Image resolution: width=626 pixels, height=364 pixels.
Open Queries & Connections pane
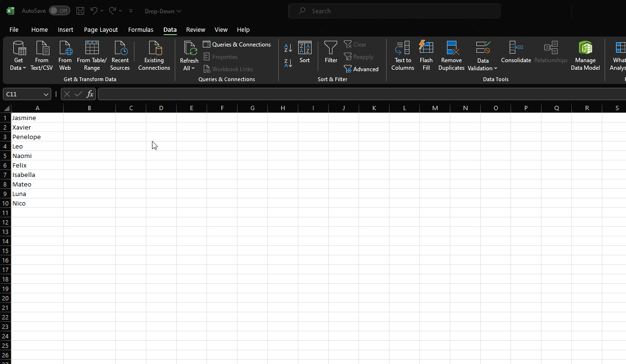coord(237,44)
